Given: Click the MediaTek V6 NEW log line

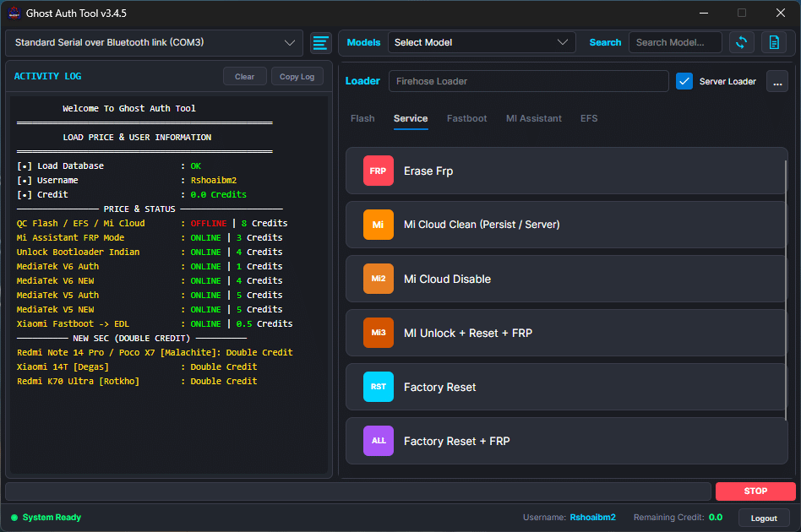Looking at the screenshot, I should [x=150, y=281].
